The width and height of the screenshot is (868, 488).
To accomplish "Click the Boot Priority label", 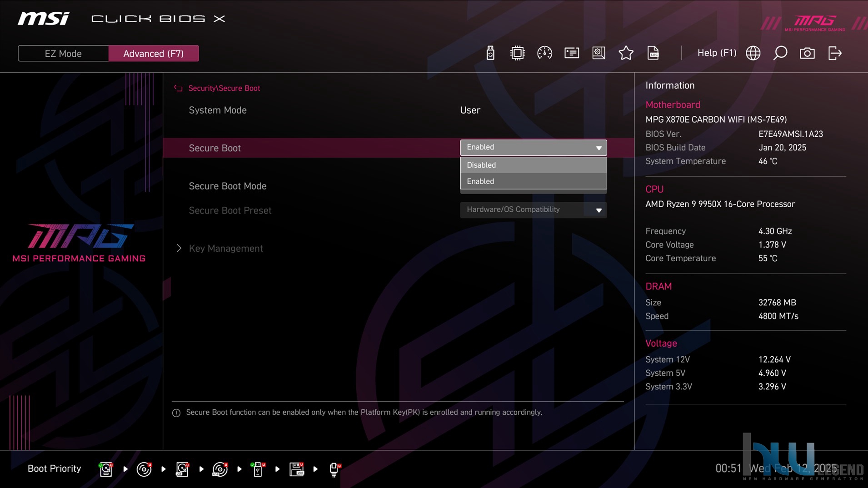I will tap(54, 468).
